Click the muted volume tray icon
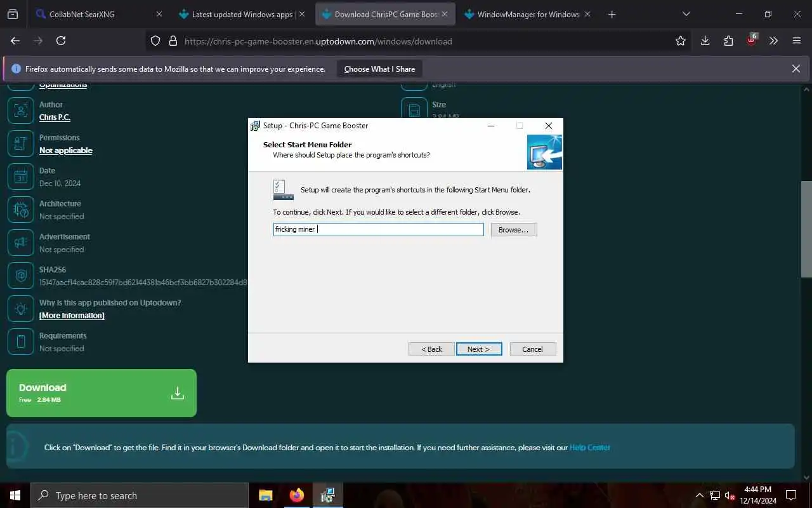The image size is (812, 508). [x=730, y=495]
